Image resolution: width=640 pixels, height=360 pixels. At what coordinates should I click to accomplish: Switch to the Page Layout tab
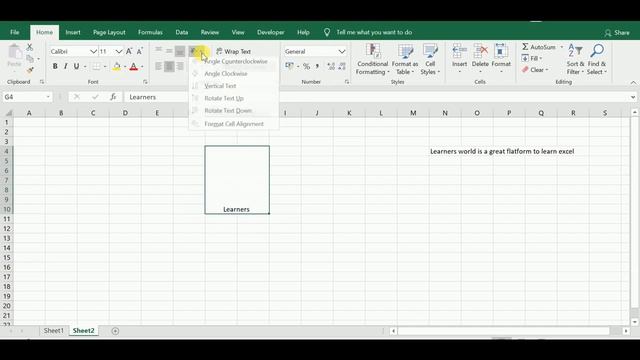click(x=109, y=32)
